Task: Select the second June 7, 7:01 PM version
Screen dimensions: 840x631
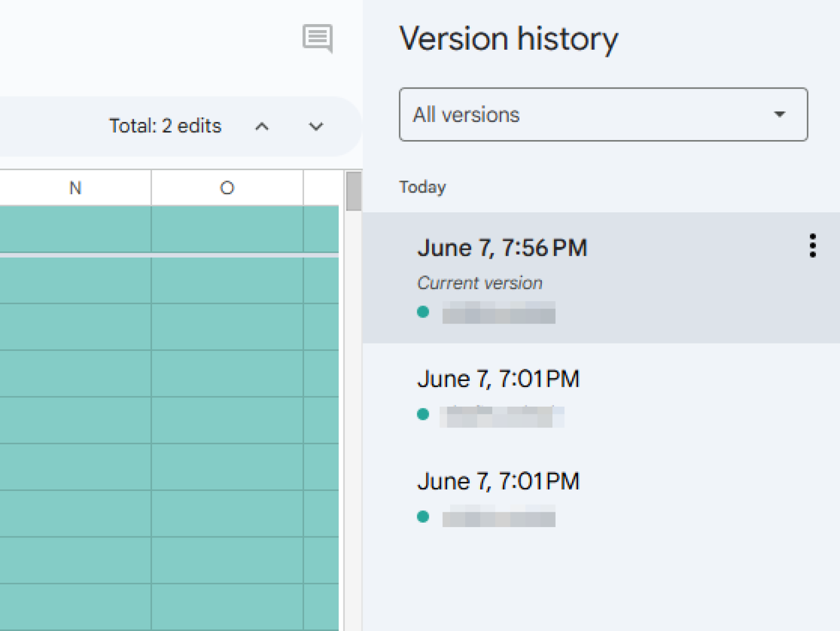Action: tap(498, 481)
